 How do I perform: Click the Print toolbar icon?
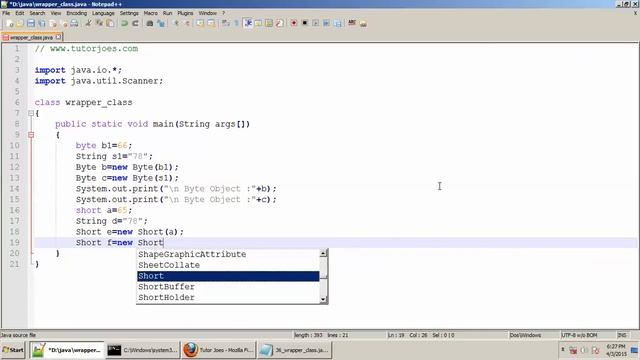coord(74,23)
